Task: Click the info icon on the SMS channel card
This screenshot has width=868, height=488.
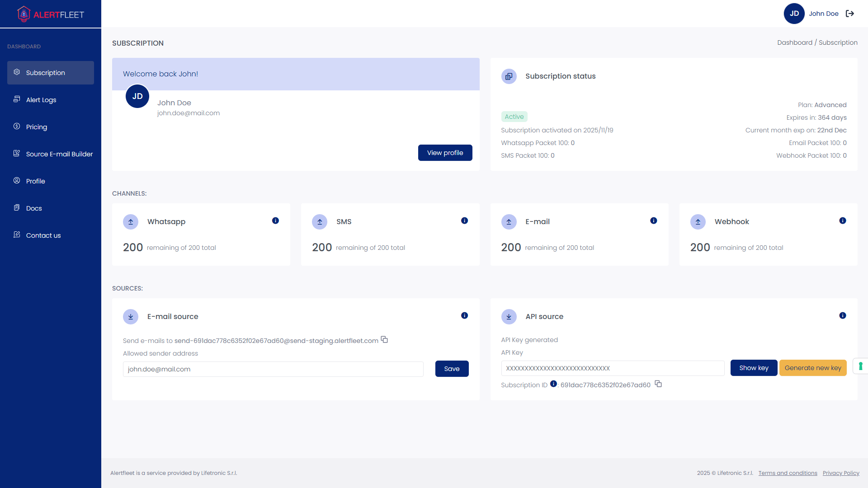Action: [x=464, y=221]
